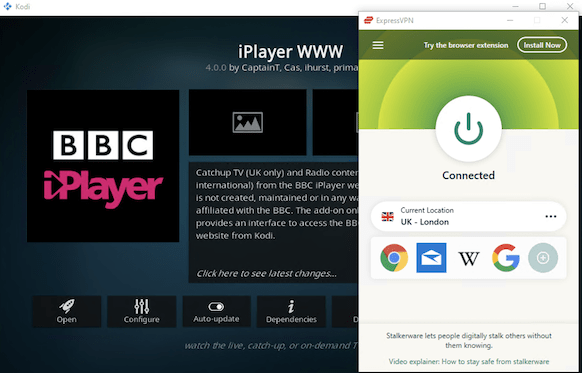Maximize the Kodi window
This screenshot has height=373, width=582.
543,6
